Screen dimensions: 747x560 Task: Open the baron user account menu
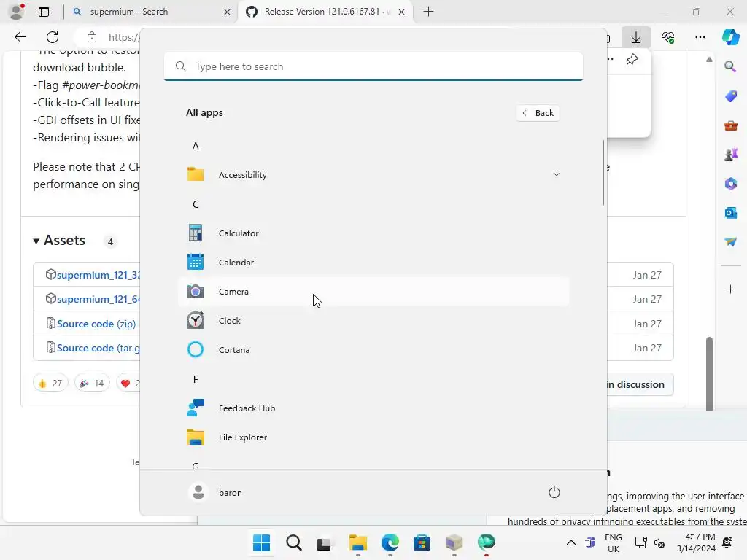215,492
